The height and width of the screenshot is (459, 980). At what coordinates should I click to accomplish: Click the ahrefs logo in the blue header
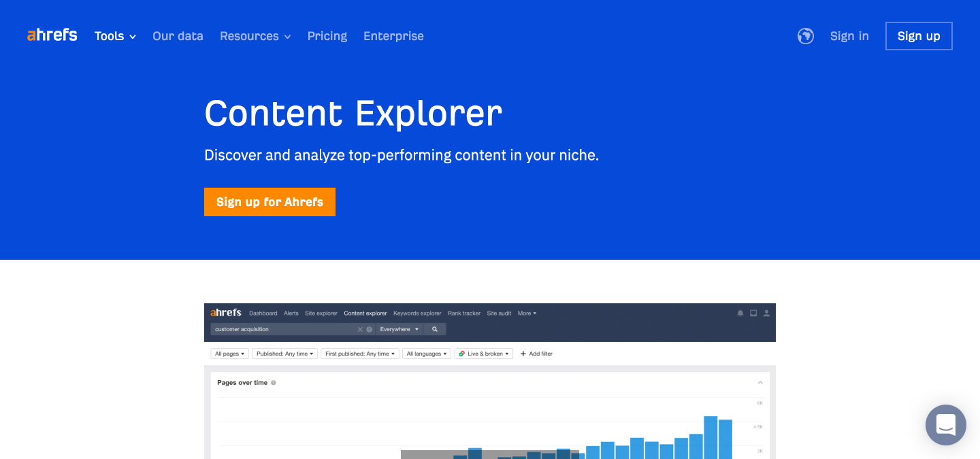[x=52, y=35]
